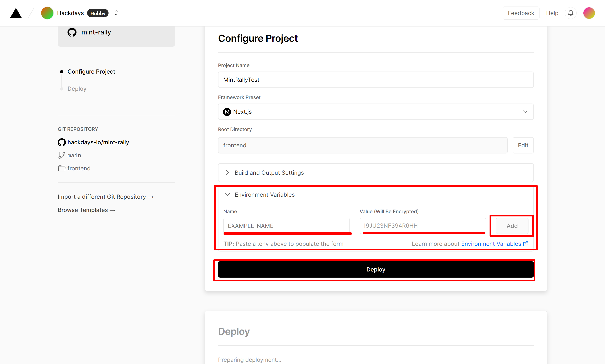
Task: Click the Root Directory frontend field
Action: (x=362, y=145)
